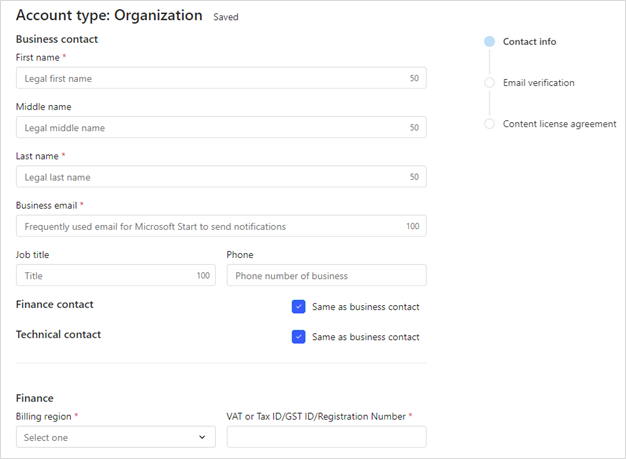Select the Legal last name field

point(210,177)
